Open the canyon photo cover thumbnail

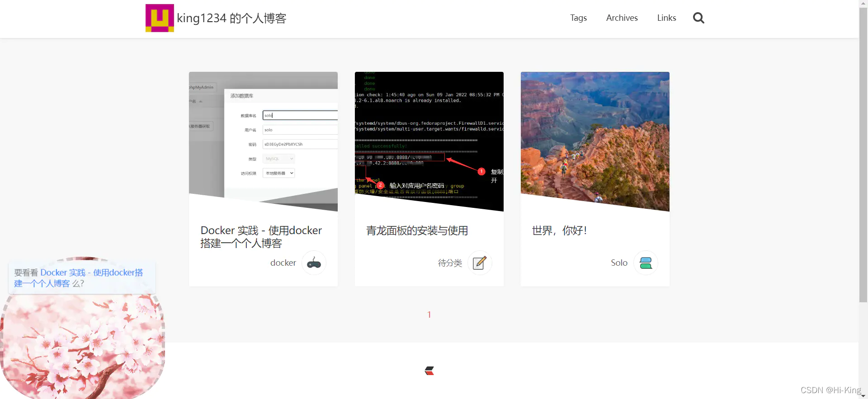595,141
